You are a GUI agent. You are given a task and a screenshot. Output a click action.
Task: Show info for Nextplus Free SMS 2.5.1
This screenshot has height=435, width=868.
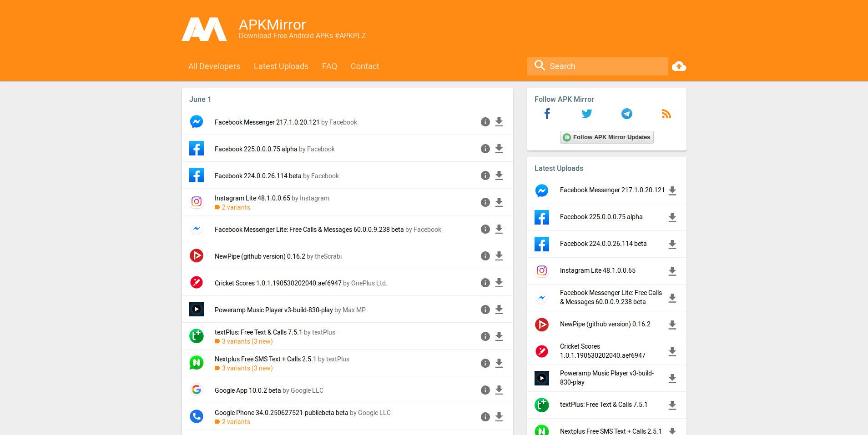coord(485,363)
